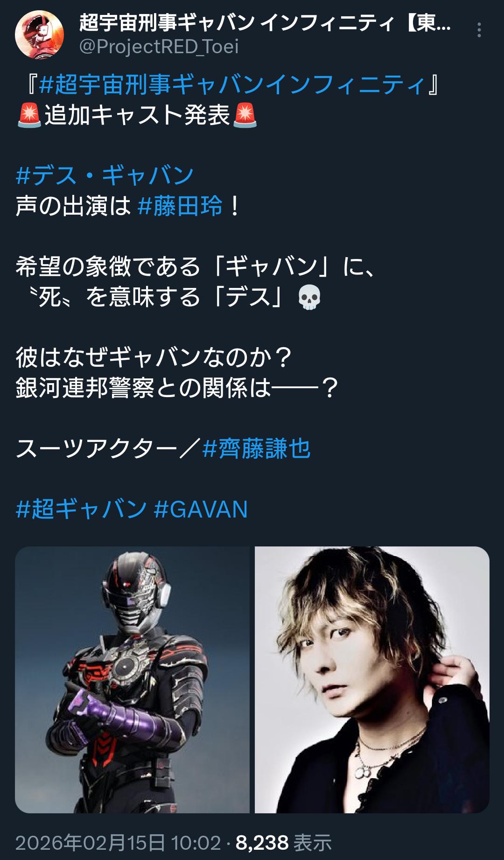View the voice actor portrait photo

(x=372, y=680)
